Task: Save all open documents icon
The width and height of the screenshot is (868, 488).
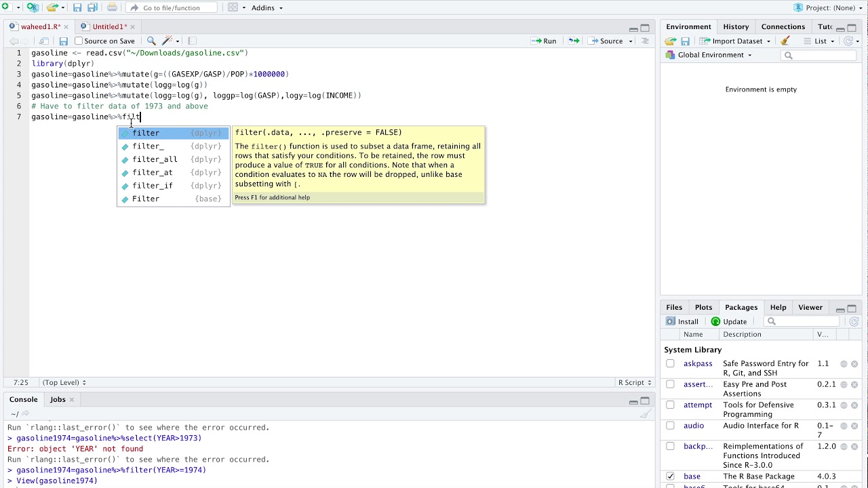Action: pyautogui.click(x=92, y=7)
